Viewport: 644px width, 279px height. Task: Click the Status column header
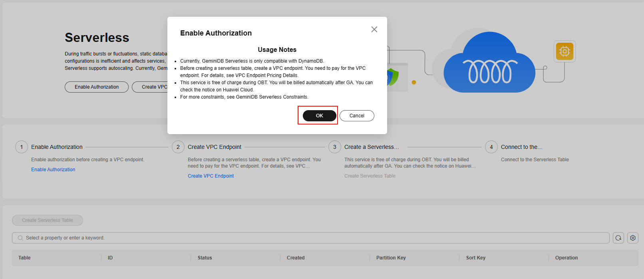click(205, 258)
